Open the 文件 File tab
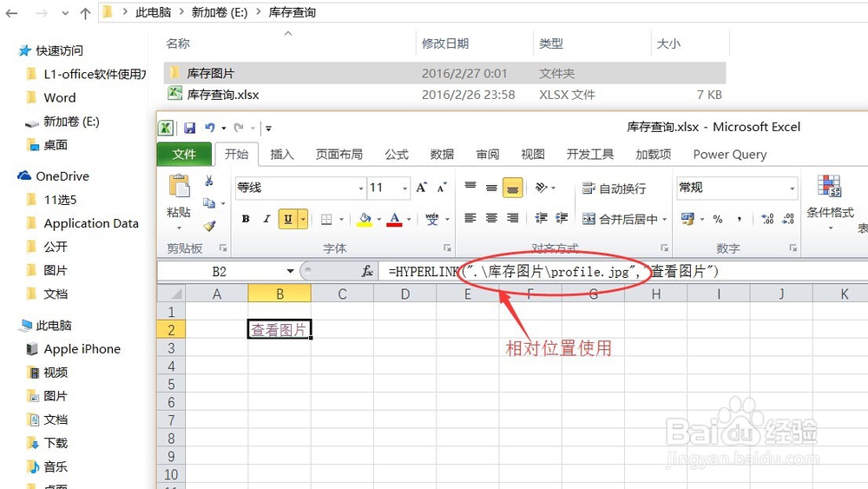The height and width of the screenshot is (489, 868). (184, 154)
